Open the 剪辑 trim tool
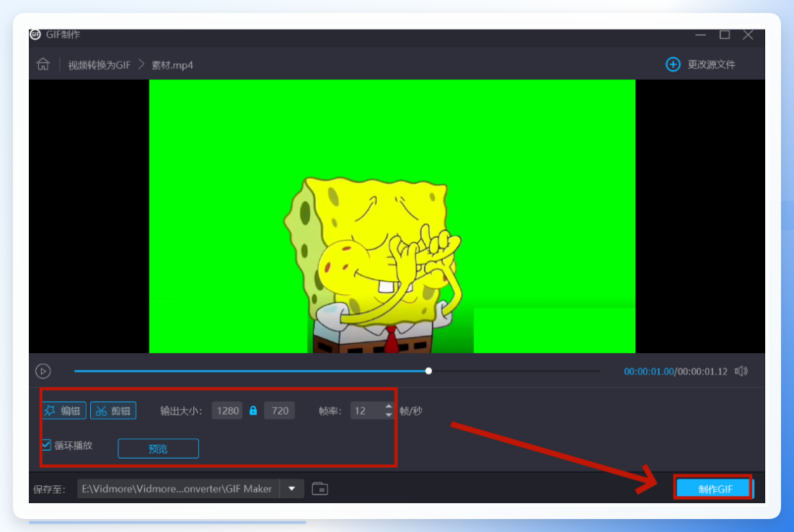The image size is (794, 532). point(113,410)
